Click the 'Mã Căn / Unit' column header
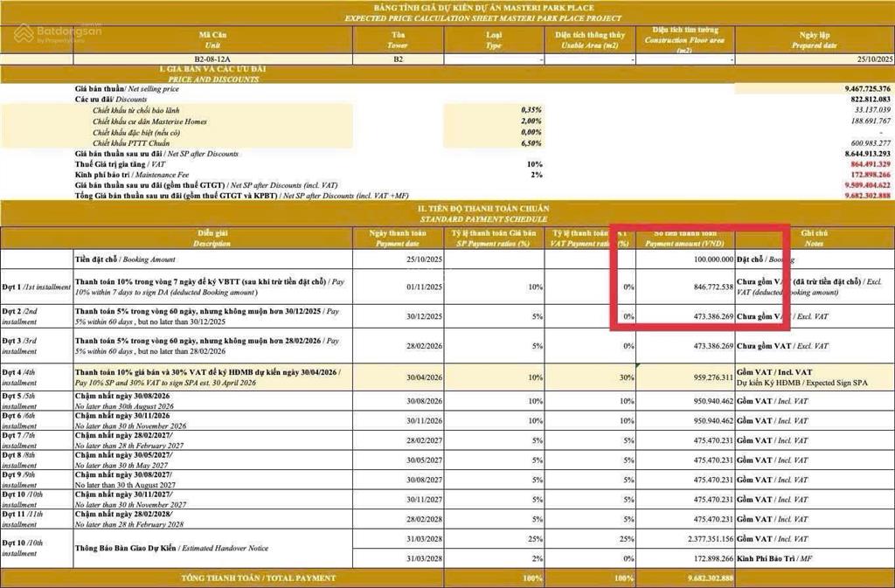 212,39
